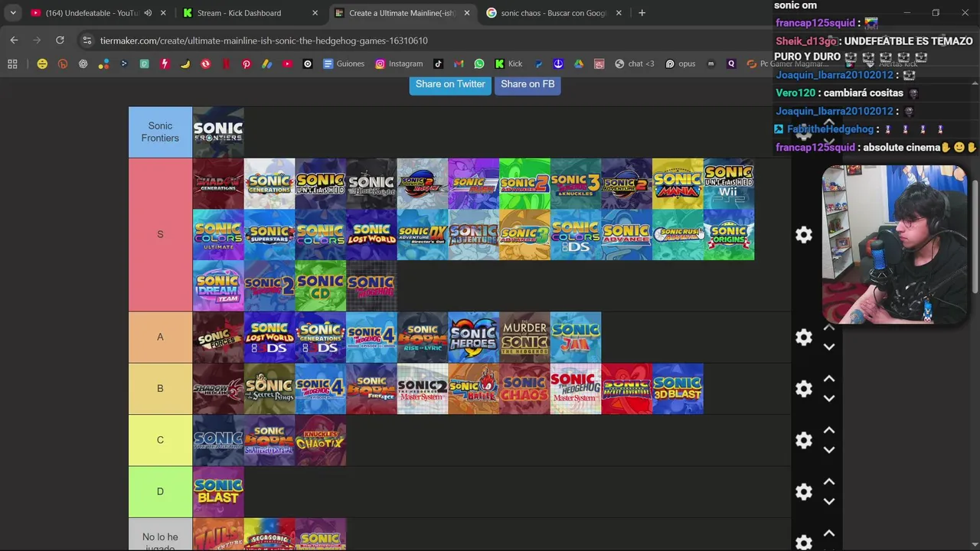Pick the Sonic Heroes tile in A tier
Viewport: 980px width, 551px height.
tap(473, 337)
